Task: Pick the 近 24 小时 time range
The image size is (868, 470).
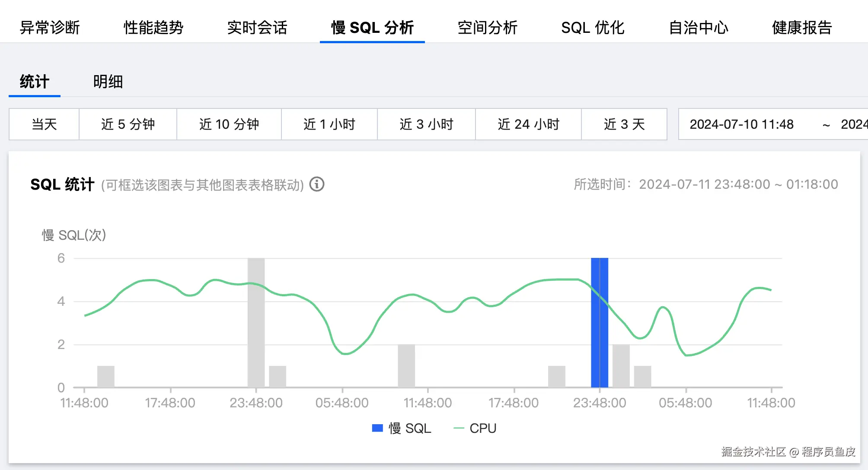Action: [528, 124]
